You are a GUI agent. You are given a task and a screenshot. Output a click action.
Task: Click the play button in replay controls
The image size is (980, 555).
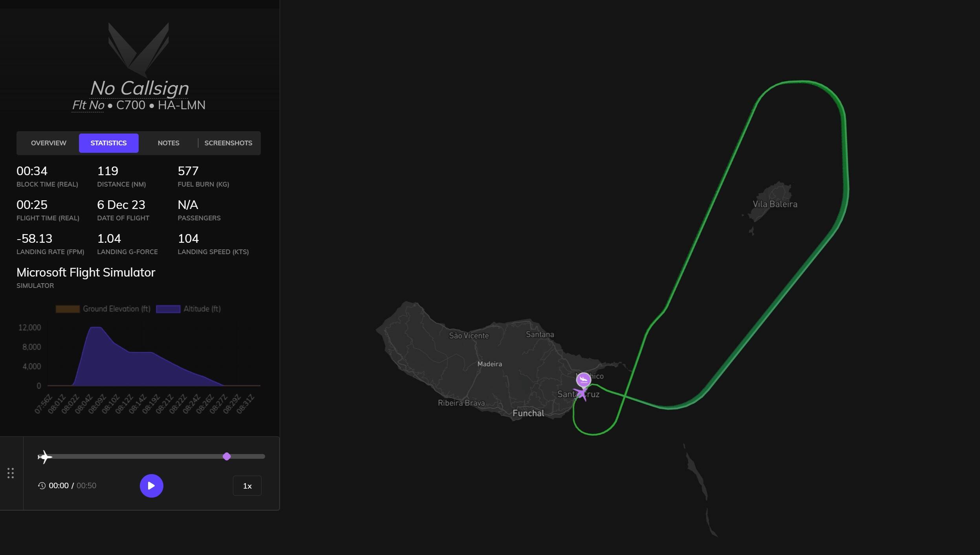click(x=151, y=485)
